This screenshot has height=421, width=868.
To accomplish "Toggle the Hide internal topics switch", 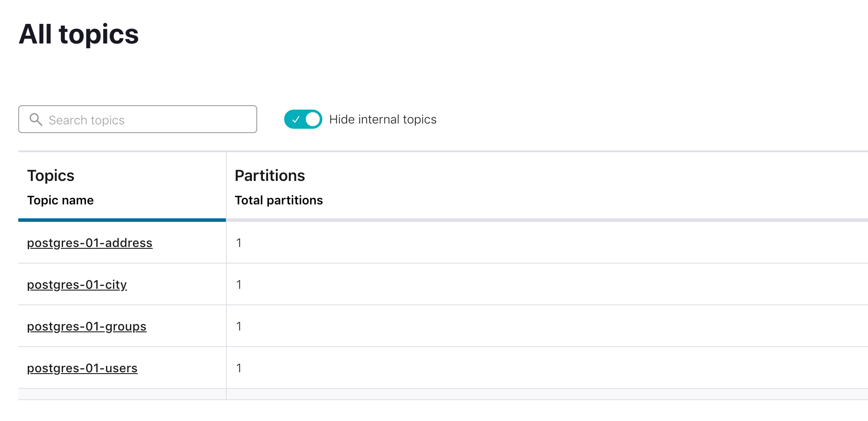I will click(303, 119).
